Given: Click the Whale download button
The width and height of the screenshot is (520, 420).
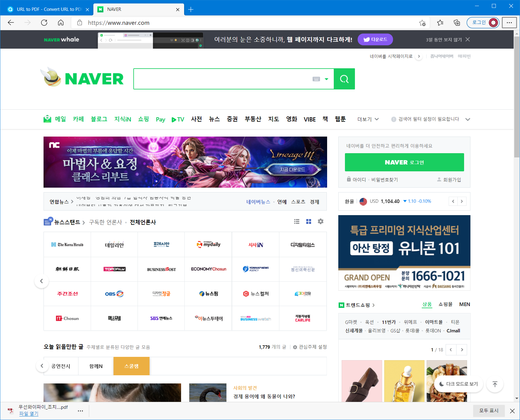Looking at the screenshot, I should 375,39.
